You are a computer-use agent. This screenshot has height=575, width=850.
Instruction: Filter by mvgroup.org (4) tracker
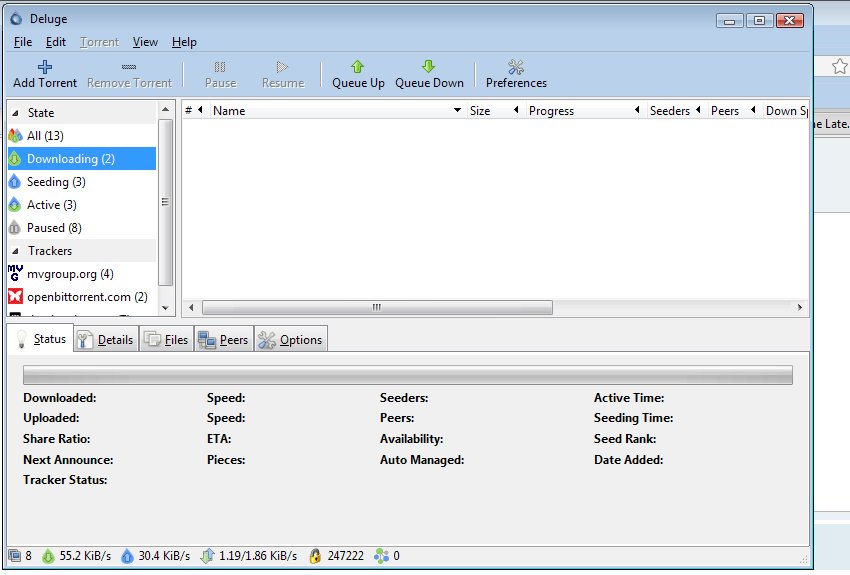coord(82,274)
